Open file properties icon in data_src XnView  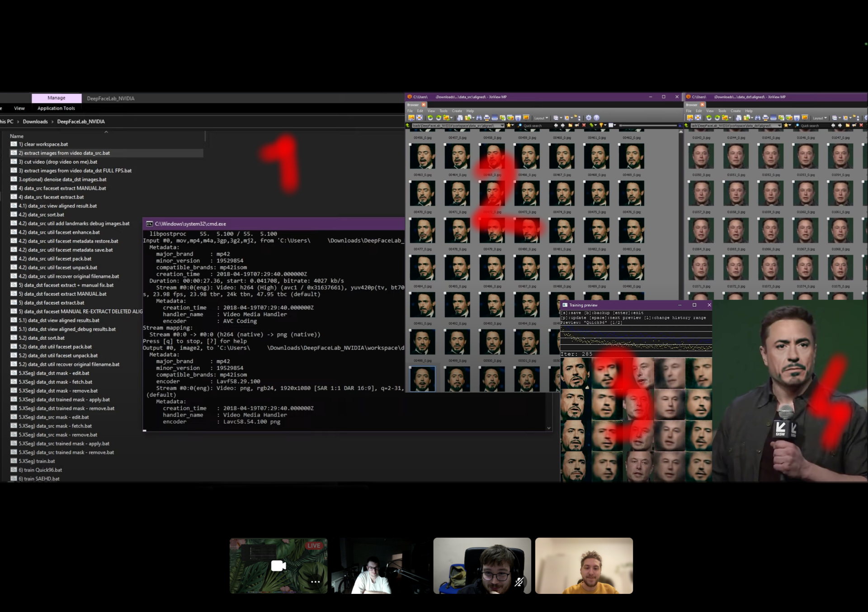(460, 118)
